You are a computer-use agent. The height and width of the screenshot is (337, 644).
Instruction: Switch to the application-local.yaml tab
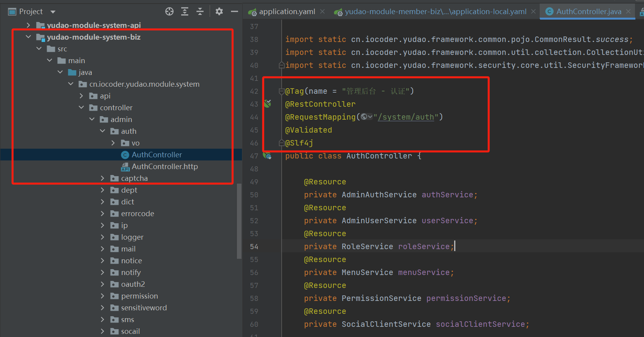coord(435,12)
